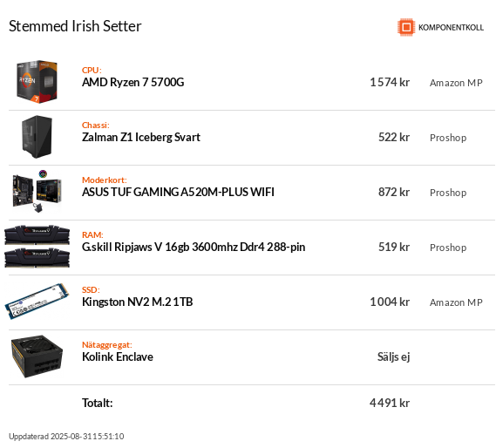Viewport: 503px width, 448px height.
Task: Open the AMD Ryzen 7 box image
Action: [x=37, y=82]
